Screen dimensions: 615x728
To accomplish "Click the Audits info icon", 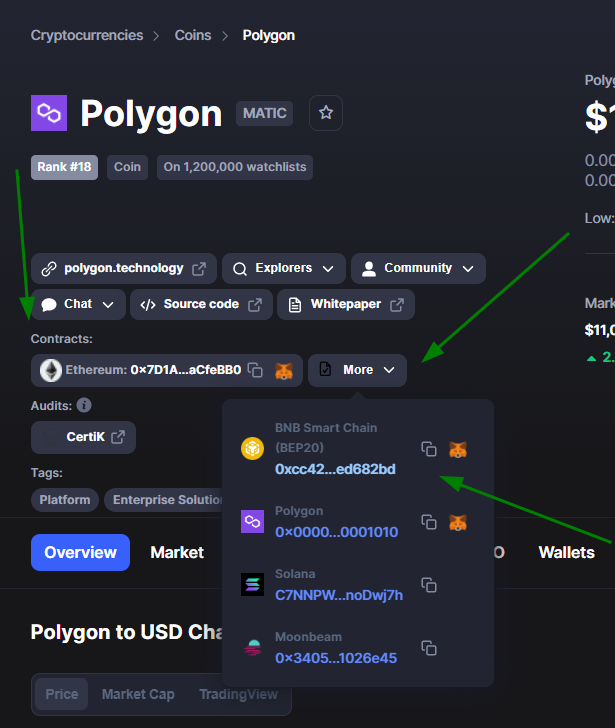I will (84, 405).
